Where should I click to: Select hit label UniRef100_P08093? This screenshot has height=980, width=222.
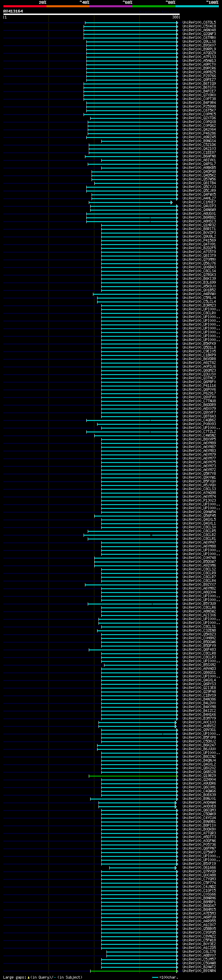199,424
